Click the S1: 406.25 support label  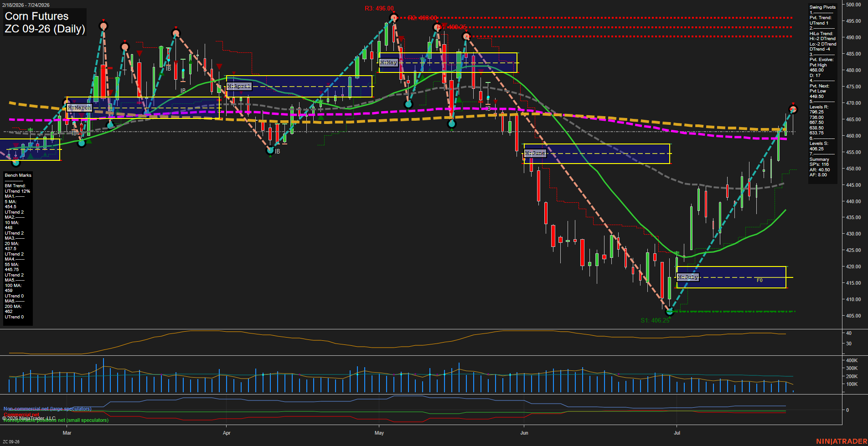click(x=655, y=321)
